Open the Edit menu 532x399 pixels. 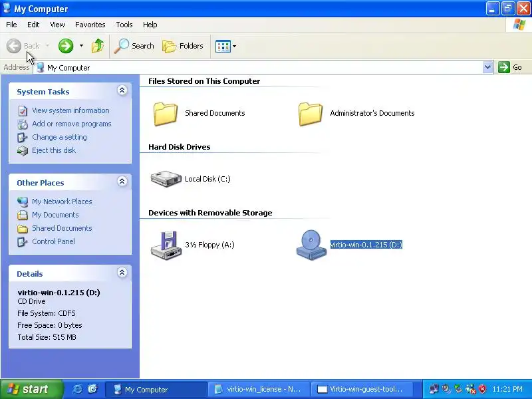[x=33, y=25]
